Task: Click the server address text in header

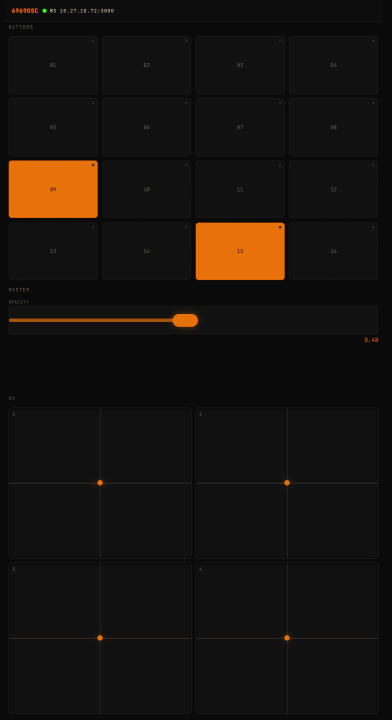Action: pos(82,11)
